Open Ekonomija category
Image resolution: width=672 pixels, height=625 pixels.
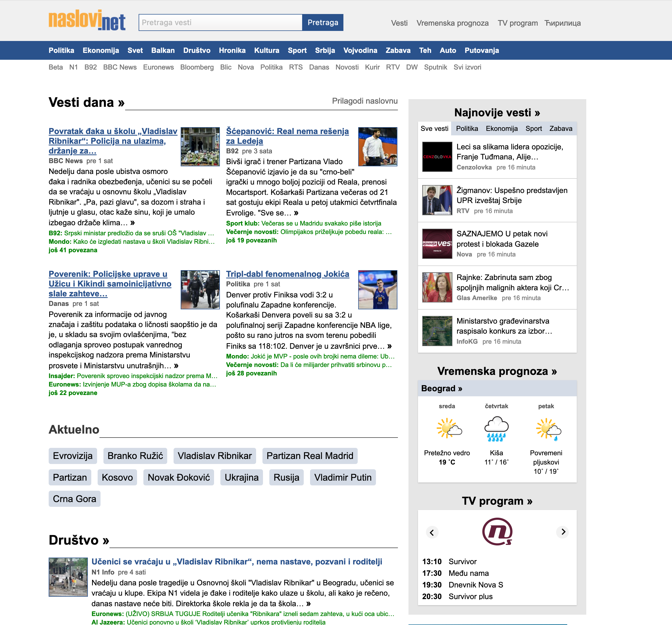[101, 50]
